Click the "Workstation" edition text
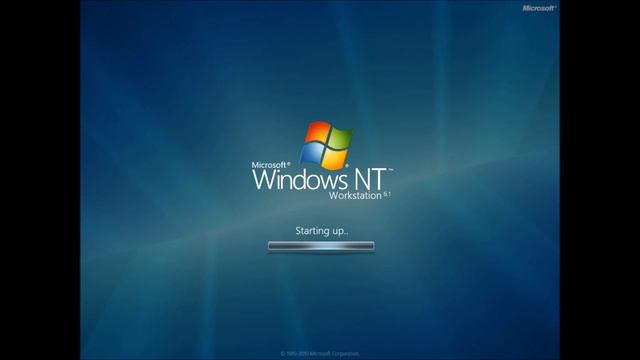The image size is (640, 360). [x=355, y=196]
